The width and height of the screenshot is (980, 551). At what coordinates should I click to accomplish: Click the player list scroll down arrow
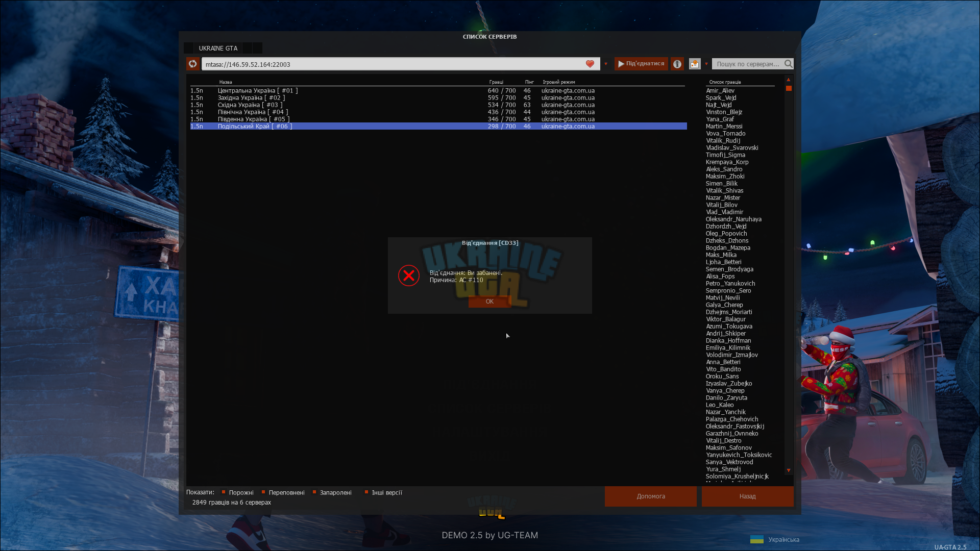[789, 470]
